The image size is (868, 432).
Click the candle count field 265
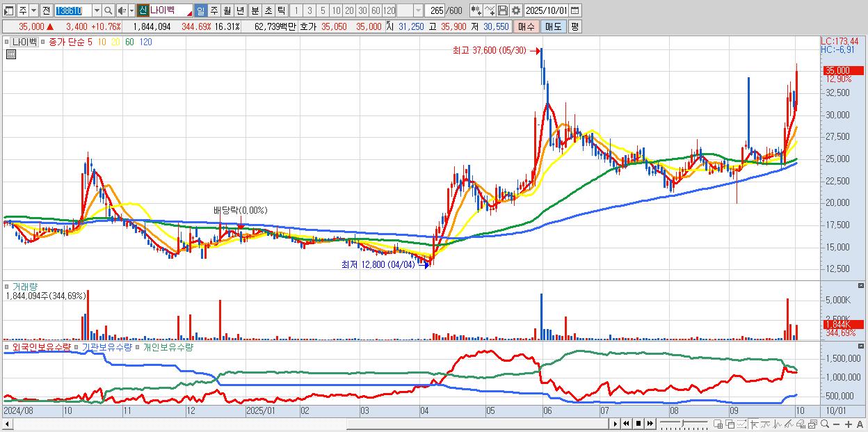click(434, 11)
